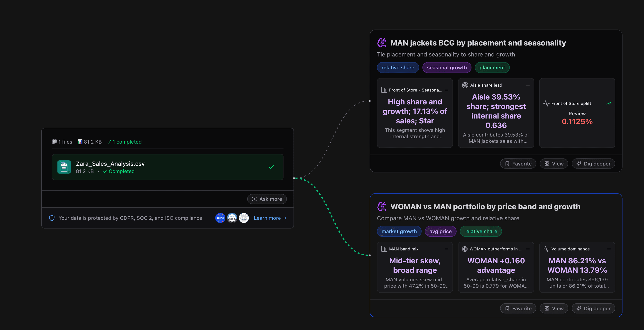View the MAN jackets BCG insight
The image size is (644, 330).
coord(554,164)
